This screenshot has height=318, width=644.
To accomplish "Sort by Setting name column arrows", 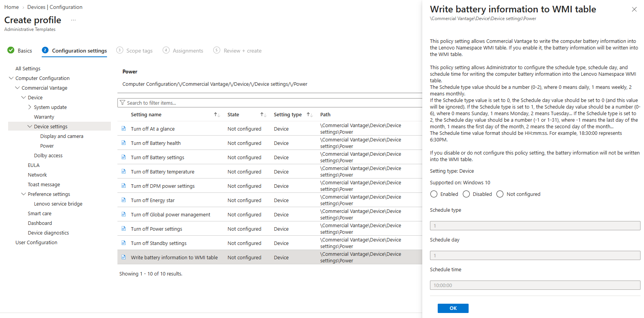I will (217, 115).
